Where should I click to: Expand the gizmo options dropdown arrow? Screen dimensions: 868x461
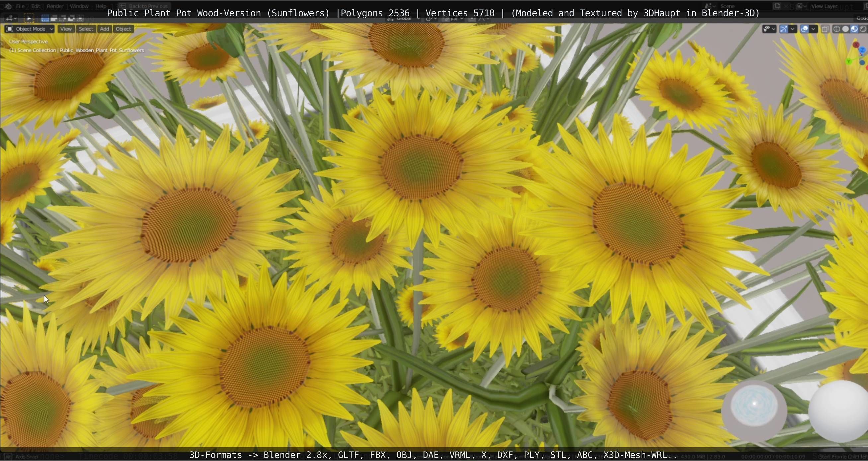pos(793,29)
